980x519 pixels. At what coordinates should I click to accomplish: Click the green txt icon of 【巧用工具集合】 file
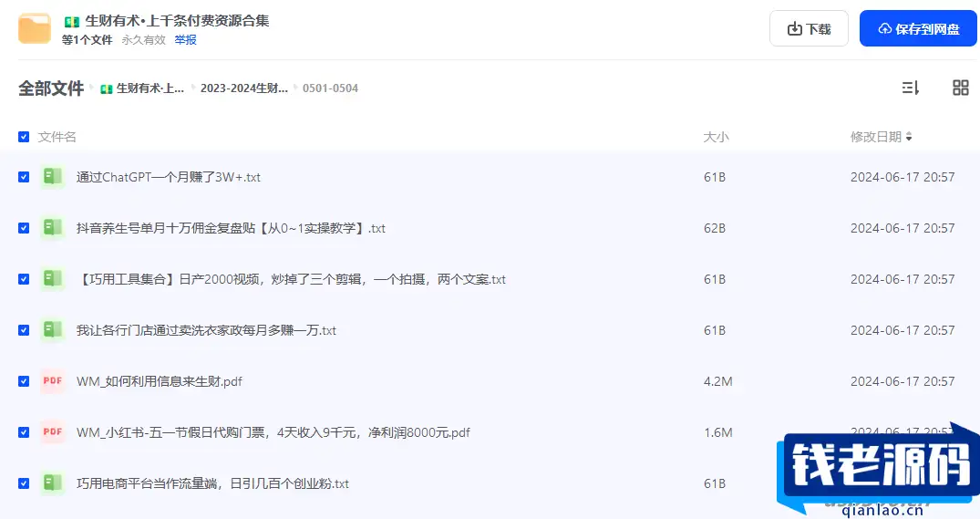(x=53, y=279)
